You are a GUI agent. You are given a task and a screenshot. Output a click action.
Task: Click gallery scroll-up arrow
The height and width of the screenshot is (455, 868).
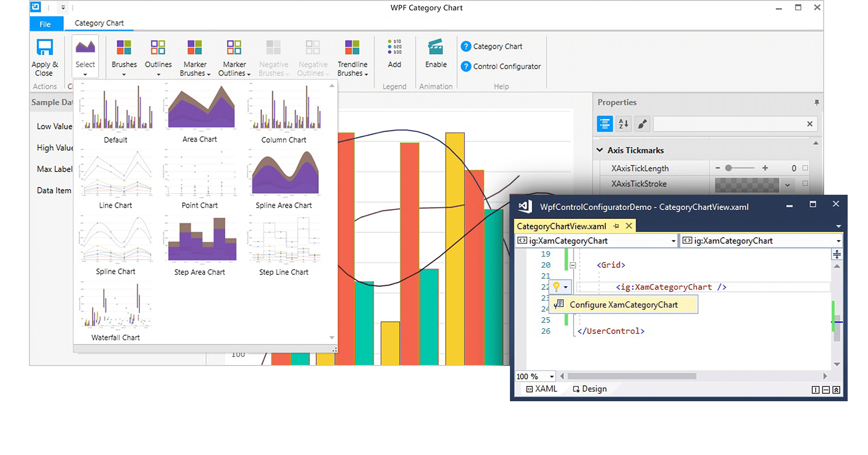tap(332, 85)
